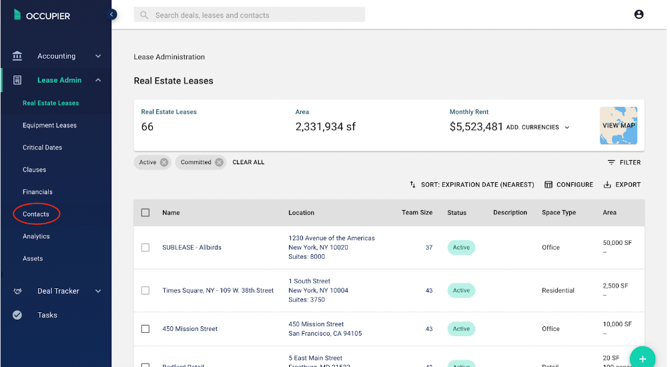The image size is (670, 367).
Task: Remove the Committed filter chip
Action: click(219, 162)
